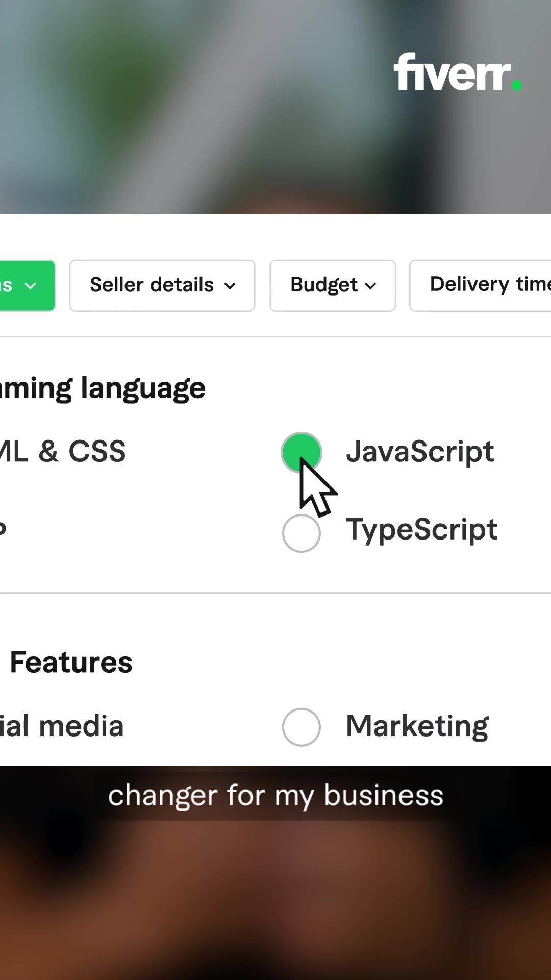
Task: Click the JavaScript label text
Action: pyautogui.click(x=420, y=452)
